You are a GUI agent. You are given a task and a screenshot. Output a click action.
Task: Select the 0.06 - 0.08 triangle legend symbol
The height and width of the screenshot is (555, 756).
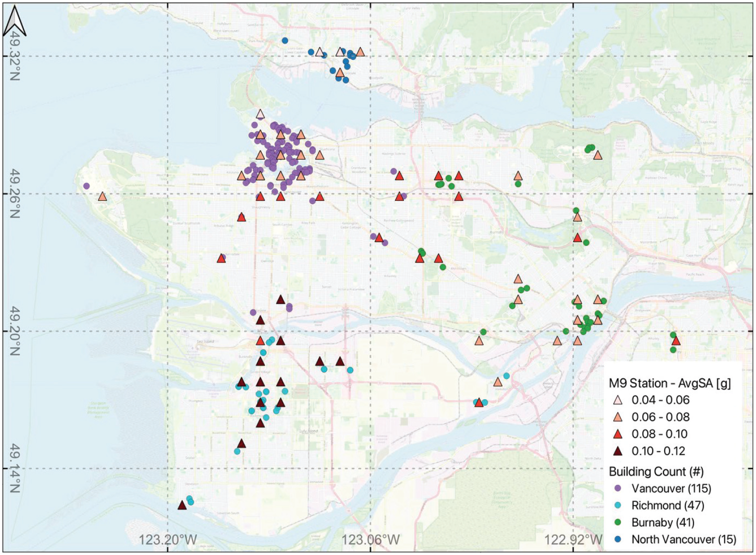tap(618, 417)
